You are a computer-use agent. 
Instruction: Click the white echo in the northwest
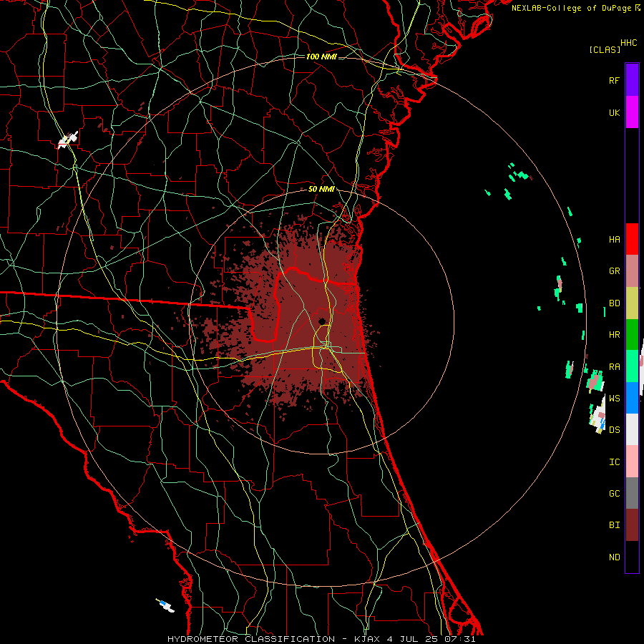(68, 140)
